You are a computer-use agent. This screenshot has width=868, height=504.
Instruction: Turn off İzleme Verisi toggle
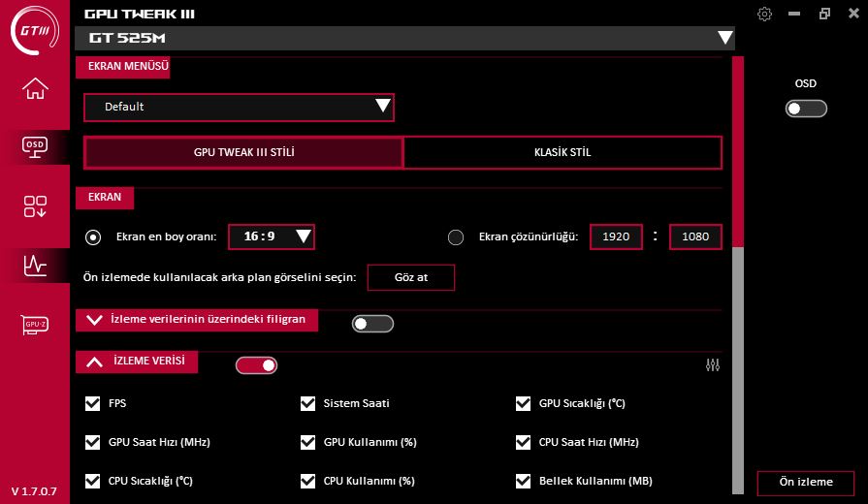(256, 365)
